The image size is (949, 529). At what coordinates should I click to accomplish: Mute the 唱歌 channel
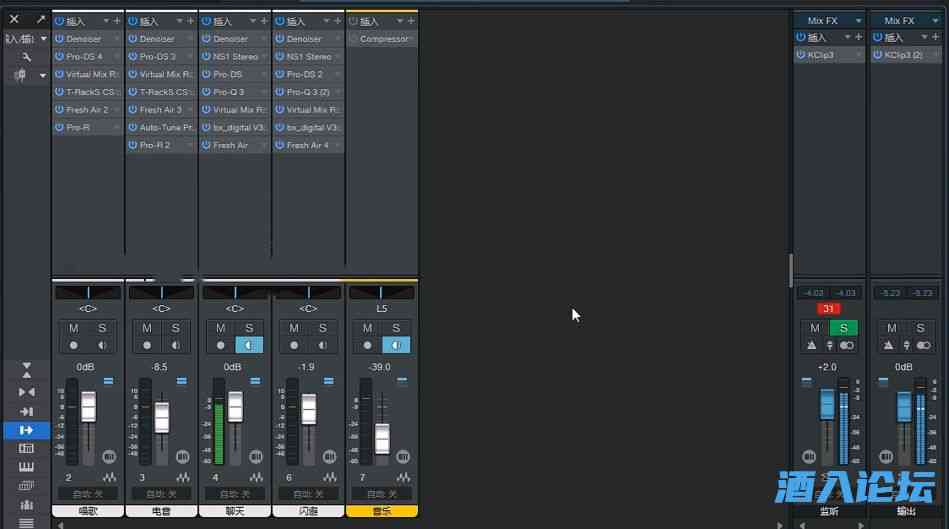(74, 328)
